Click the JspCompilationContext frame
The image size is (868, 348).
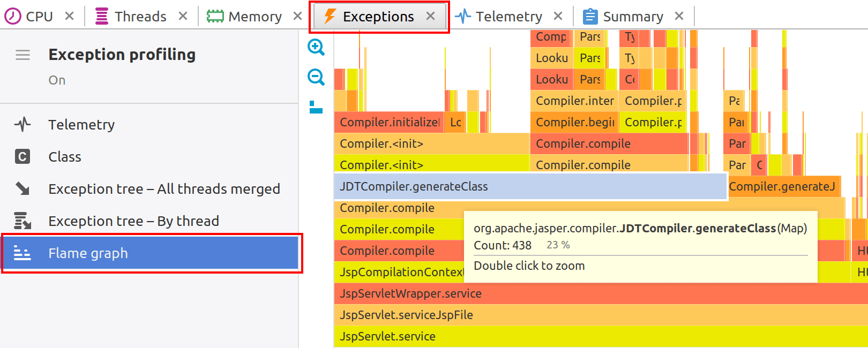[x=399, y=272]
